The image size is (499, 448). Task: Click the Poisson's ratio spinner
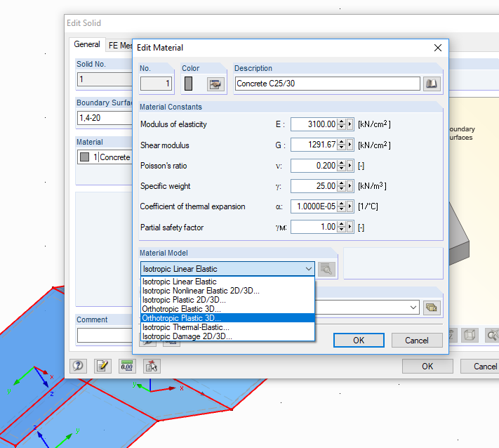(342, 166)
